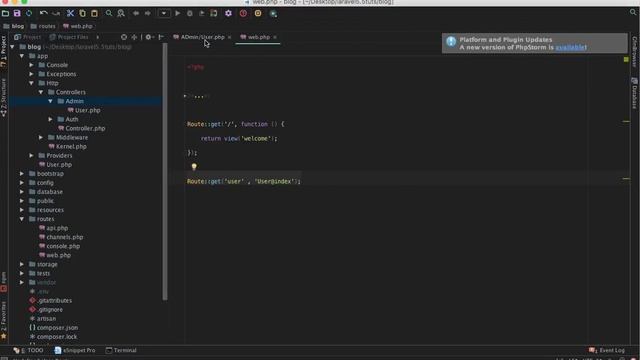This screenshot has width=640, height=360.
Task: Select channels.php in routes folder
Action: point(61,237)
